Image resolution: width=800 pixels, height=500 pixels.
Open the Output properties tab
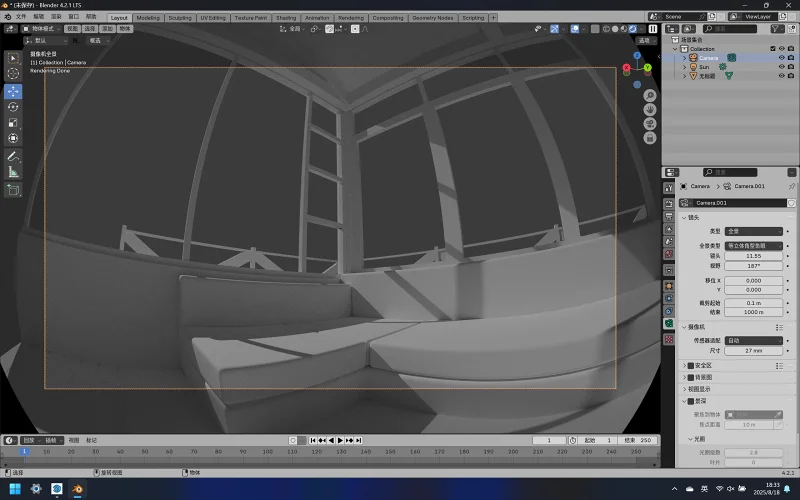point(669,217)
